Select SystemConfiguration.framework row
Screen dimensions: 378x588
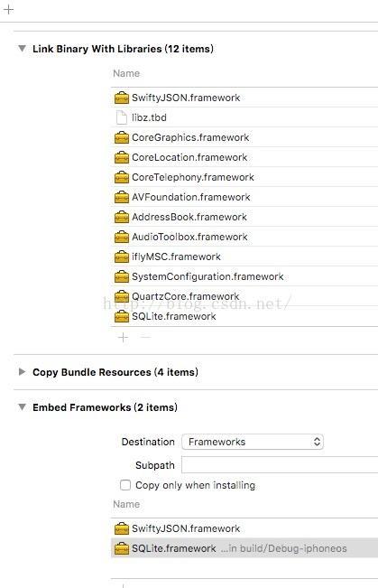click(x=244, y=276)
